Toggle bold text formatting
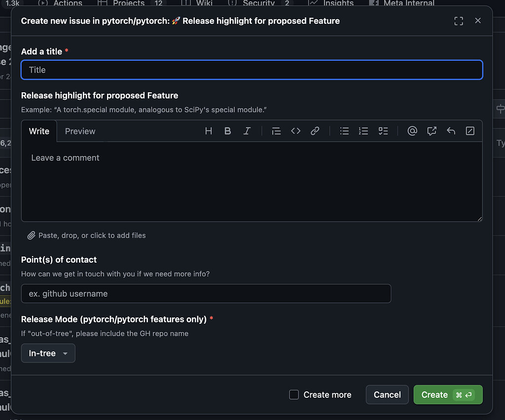Viewport: 505px width, 420px height. pyautogui.click(x=227, y=131)
